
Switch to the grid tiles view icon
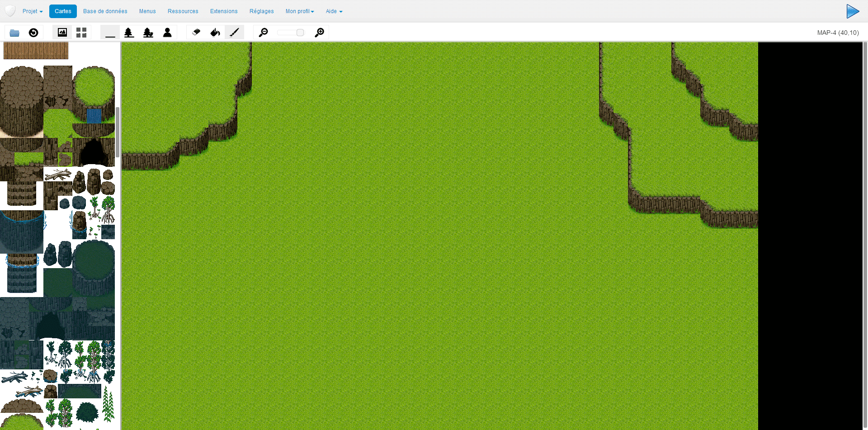[x=81, y=33]
